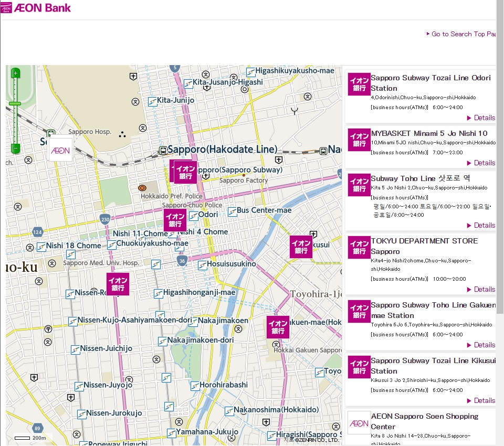Open Details for Tozai Line Kikusui Station
Viewport: 504px width, 446px height.
coord(481,400)
